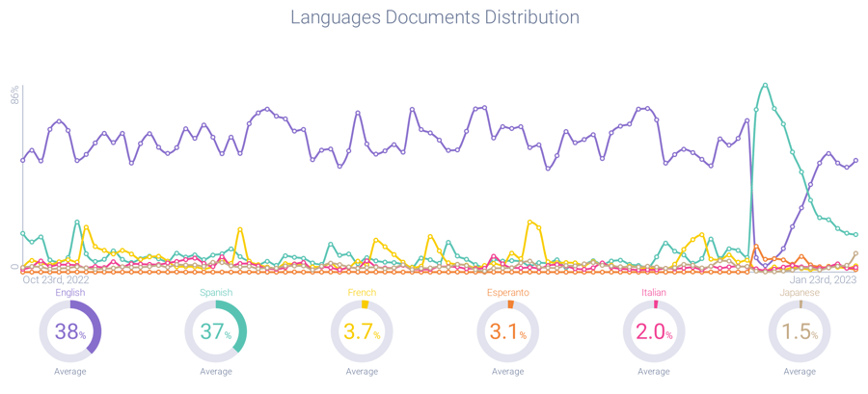
Task: Click the Esperanto legend label
Action: [507, 293]
